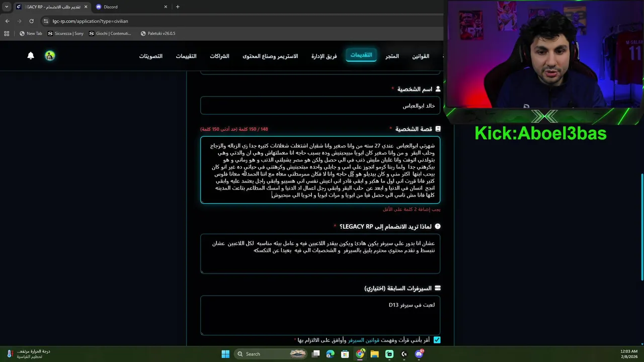Reload the page with the refresh icon
Image resolution: width=644 pixels, height=362 pixels.
tap(31, 21)
